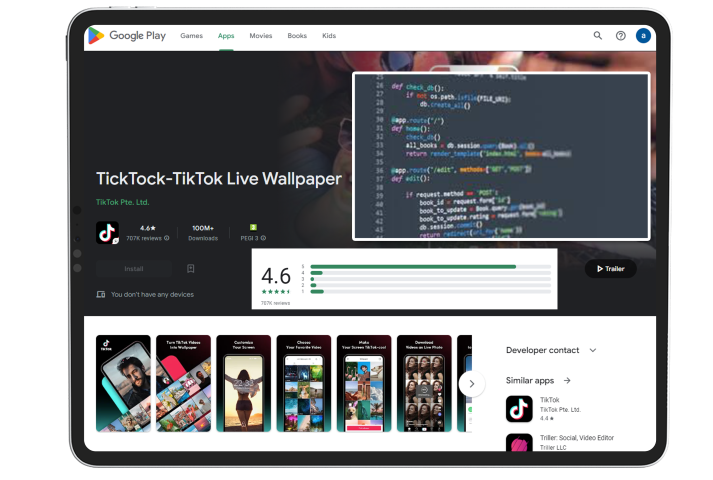Viewport: 713px width, 480px height.
Task: Click the 1-star rating bar
Action: (430, 292)
